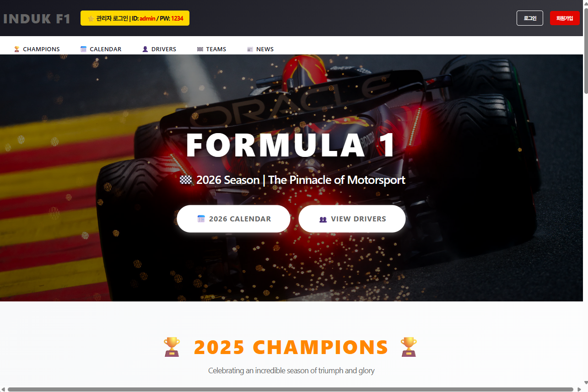
Task: Click the red 회원가입 sign-up button
Action: point(565,18)
